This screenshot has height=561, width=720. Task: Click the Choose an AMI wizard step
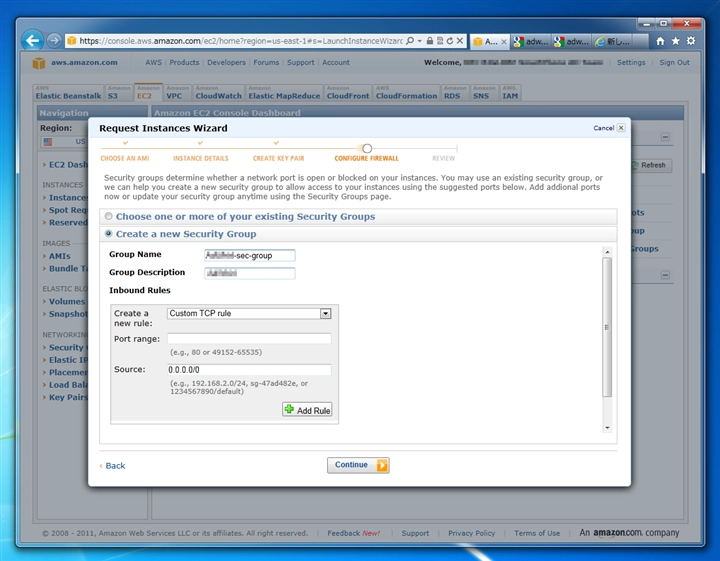point(125,158)
